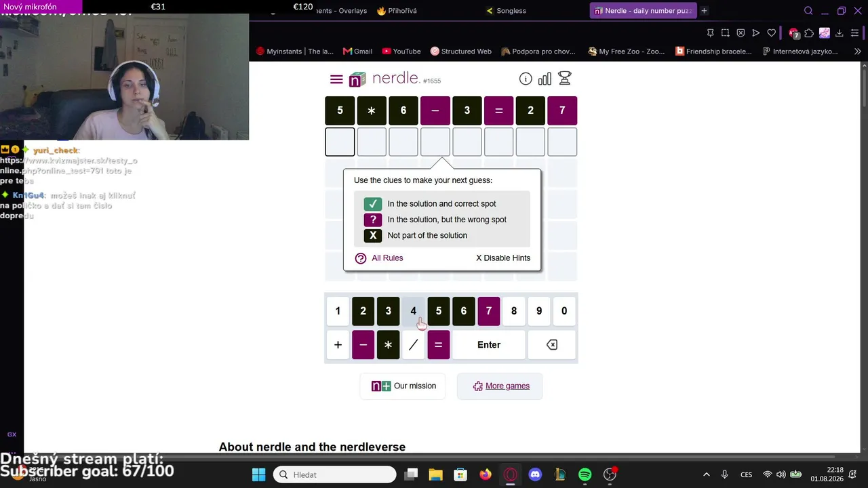The image size is (868, 488).
Task: Show hidden system tray icons
Action: [x=706, y=474]
